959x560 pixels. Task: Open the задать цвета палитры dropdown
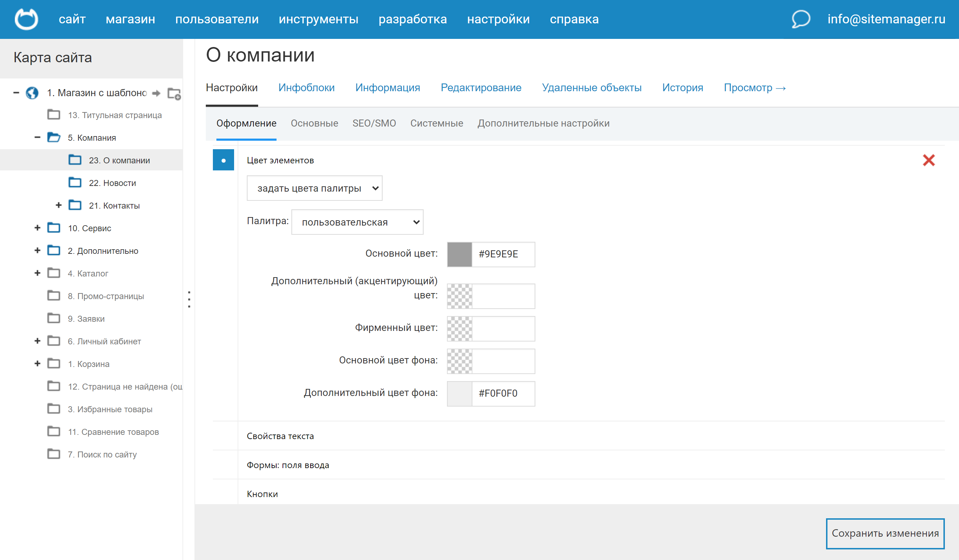(x=314, y=188)
